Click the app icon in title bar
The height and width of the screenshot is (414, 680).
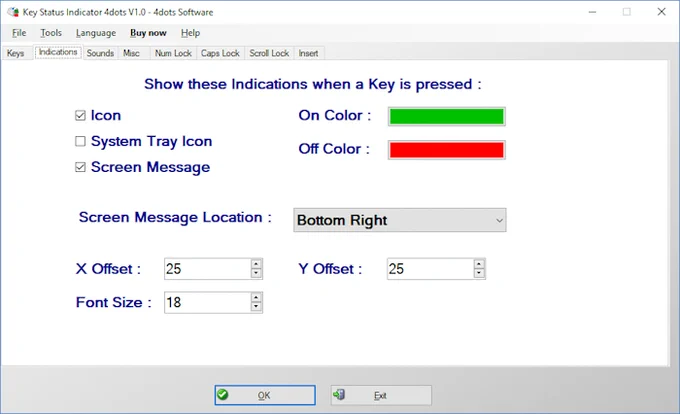[x=13, y=12]
